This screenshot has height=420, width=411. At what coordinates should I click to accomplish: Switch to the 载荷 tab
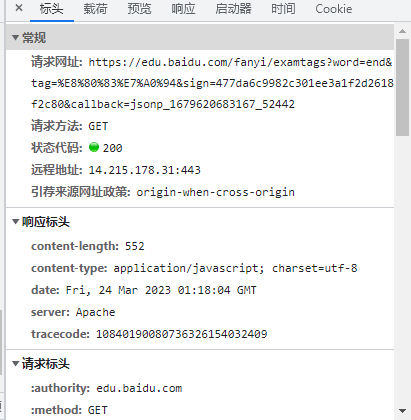point(95,9)
